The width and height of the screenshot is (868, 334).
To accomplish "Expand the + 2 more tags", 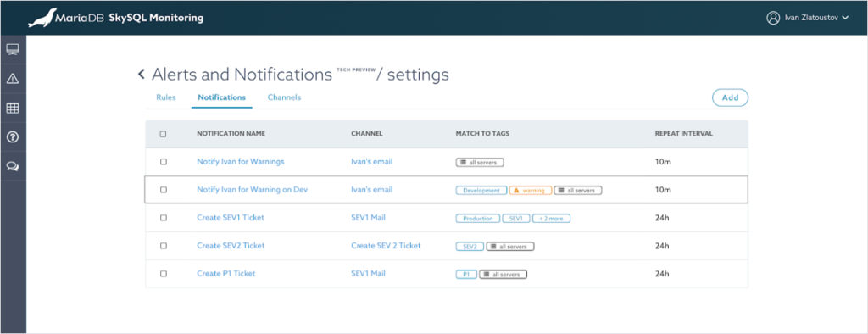I will click(x=551, y=219).
